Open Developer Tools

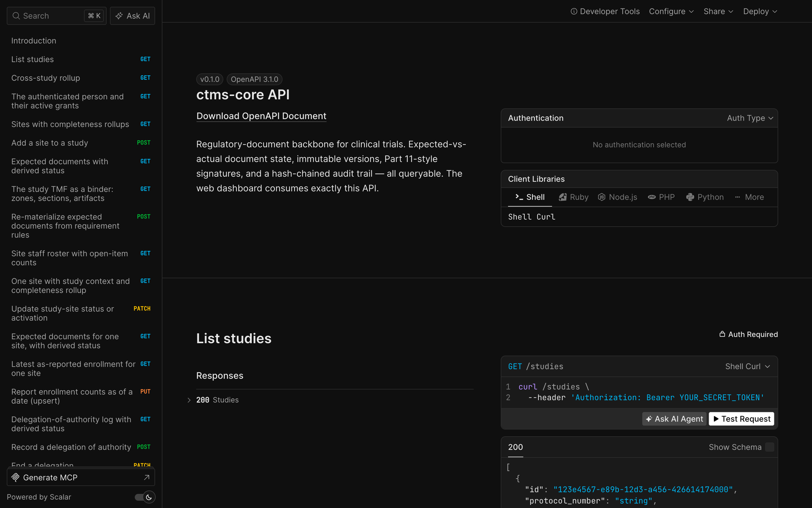tap(605, 11)
